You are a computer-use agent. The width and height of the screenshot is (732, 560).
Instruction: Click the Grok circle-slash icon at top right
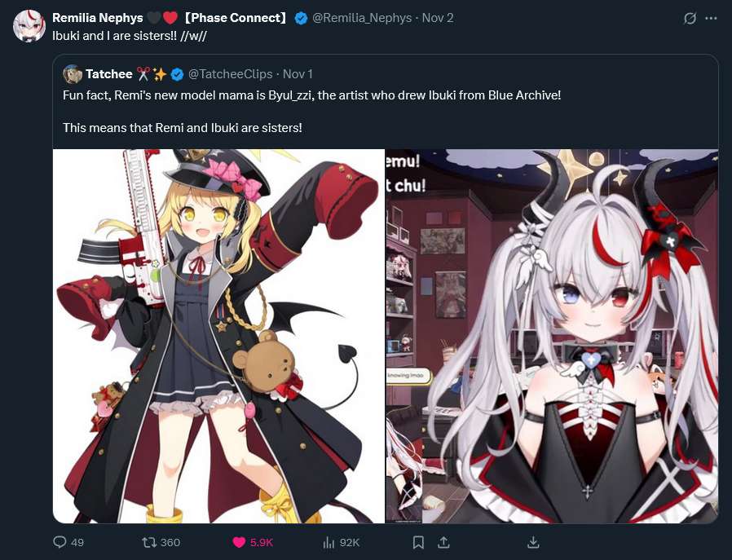pos(690,18)
